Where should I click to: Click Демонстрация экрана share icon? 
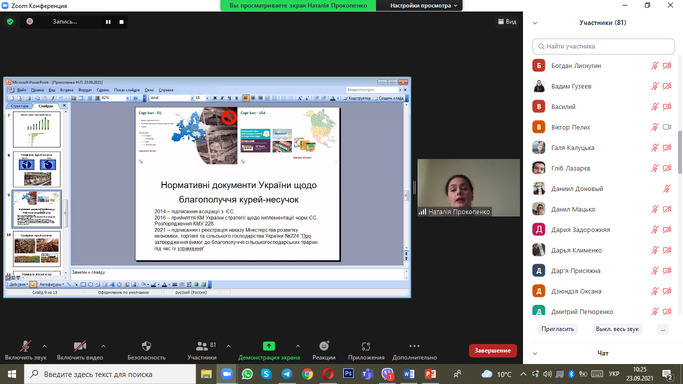(269, 346)
